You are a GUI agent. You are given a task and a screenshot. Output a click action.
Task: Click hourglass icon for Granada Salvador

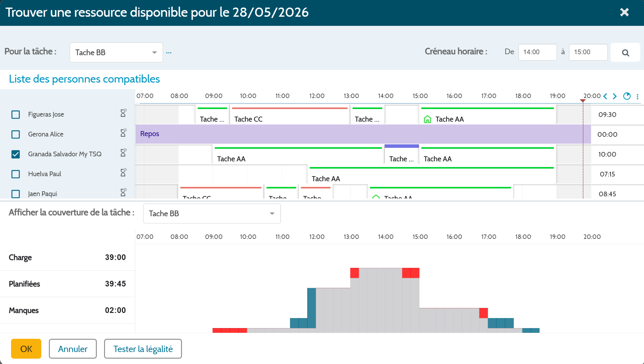[x=123, y=153]
